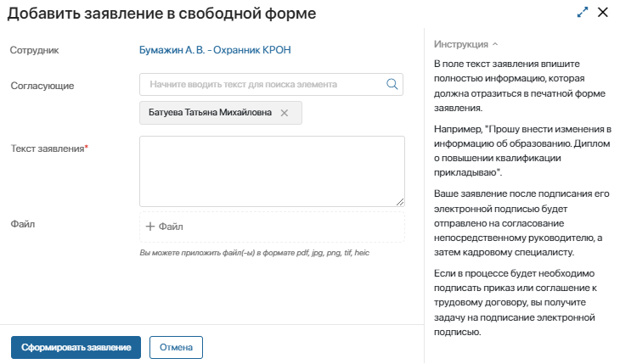Expand the dialog to full screen
Viewport: 620px width, 364px height.
point(583,12)
